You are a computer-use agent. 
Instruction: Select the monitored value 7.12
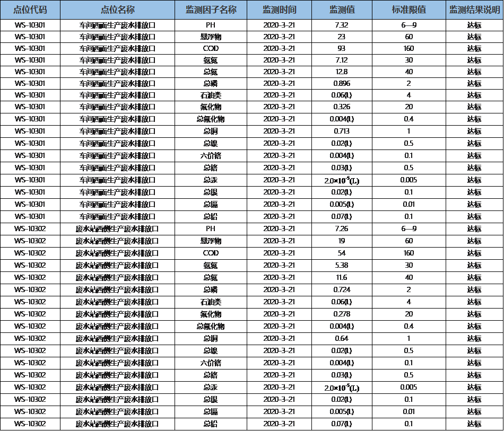342,60
